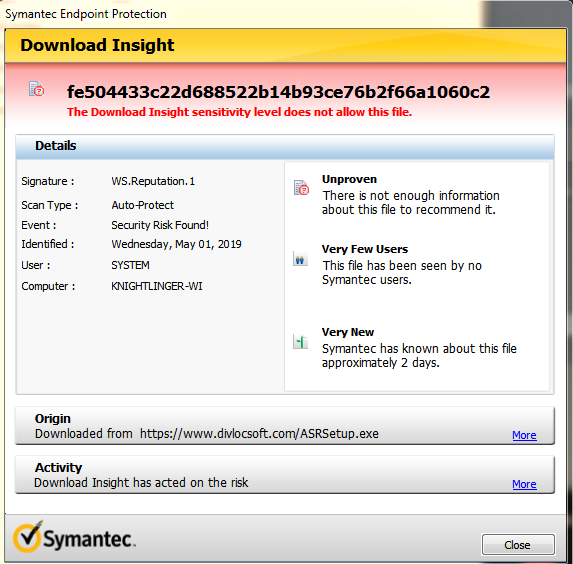Expand the Activity panel

(x=285, y=475)
